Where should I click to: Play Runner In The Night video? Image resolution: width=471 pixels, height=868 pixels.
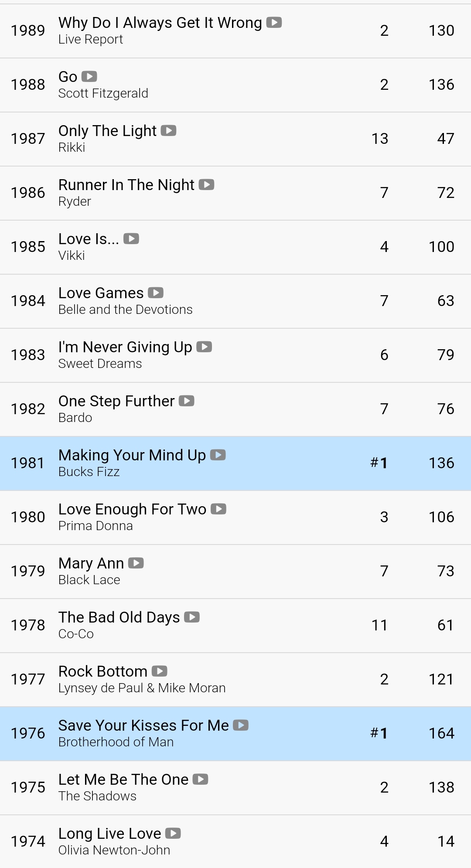tap(206, 184)
